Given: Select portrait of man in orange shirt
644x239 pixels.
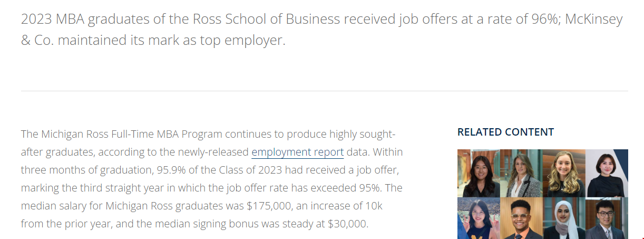Looking at the screenshot, I should coord(521,218).
